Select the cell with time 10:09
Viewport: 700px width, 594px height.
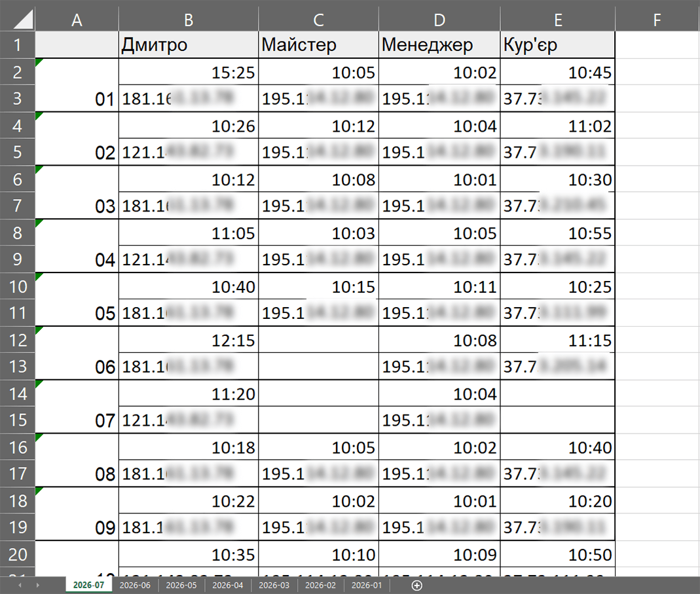pyautogui.click(x=439, y=554)
